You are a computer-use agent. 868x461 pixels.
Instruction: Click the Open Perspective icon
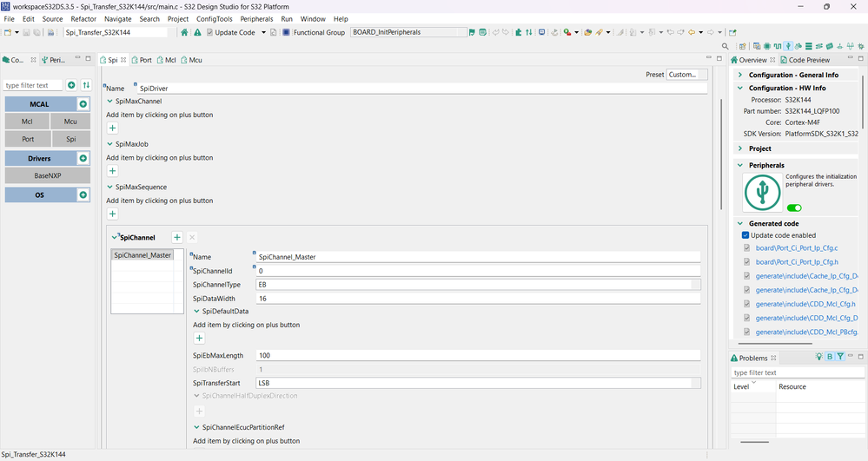click(742, 47)
